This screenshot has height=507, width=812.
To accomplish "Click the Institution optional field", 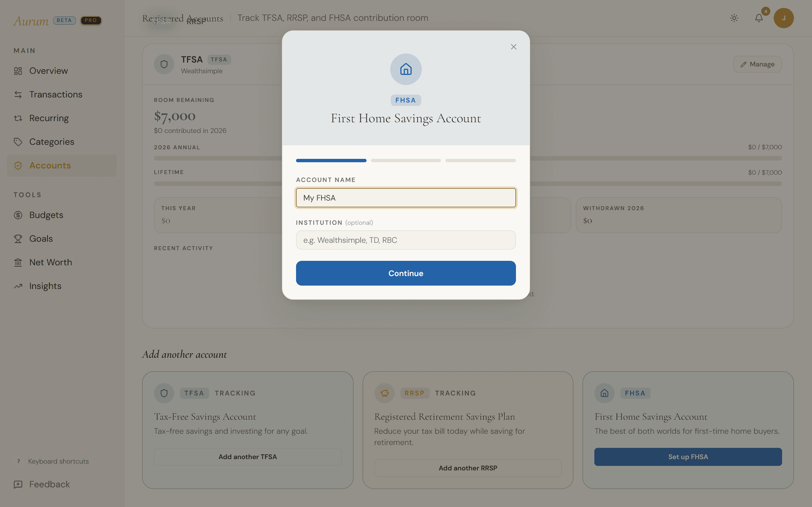I will tap(406, 240).
